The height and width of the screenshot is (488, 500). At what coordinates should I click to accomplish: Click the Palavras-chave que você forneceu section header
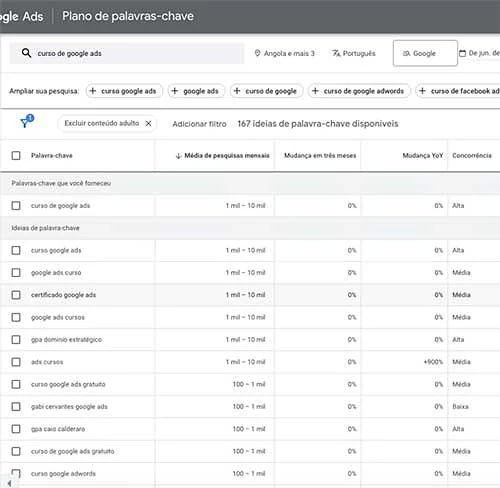point(61,183)
